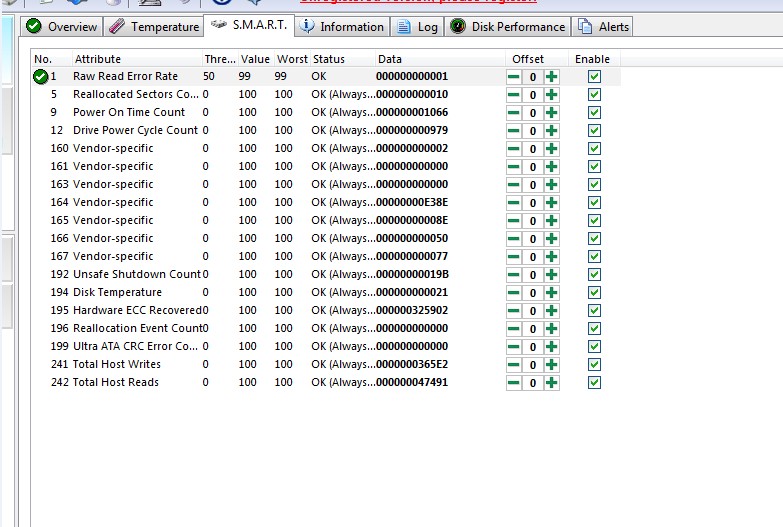783x527 pixels.
Task: Decrease offset for Power On Time Count
Action: coord(513,113)
